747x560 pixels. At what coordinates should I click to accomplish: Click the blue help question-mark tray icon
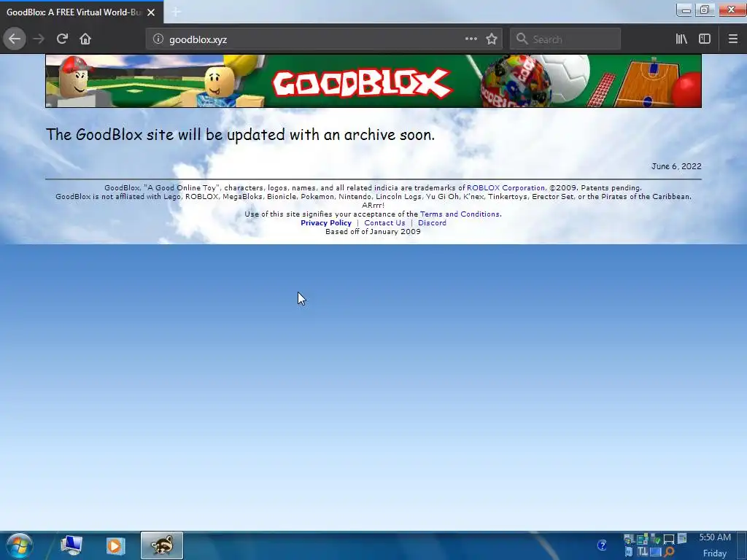602,545
